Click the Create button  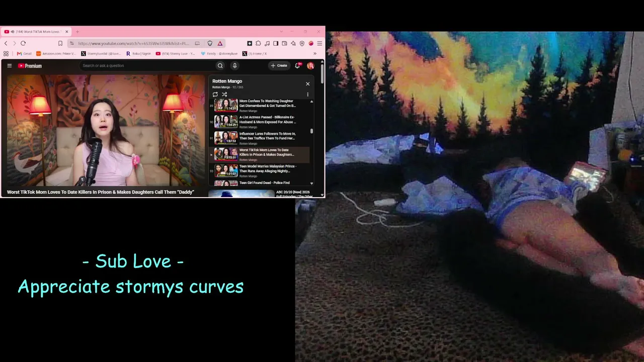tap(279, 65)
